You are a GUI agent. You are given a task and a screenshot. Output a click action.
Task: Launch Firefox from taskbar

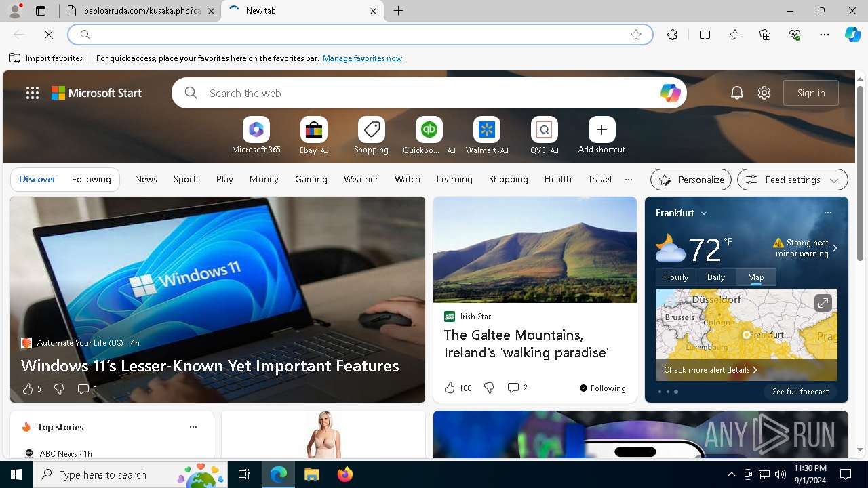pos(344,474)
